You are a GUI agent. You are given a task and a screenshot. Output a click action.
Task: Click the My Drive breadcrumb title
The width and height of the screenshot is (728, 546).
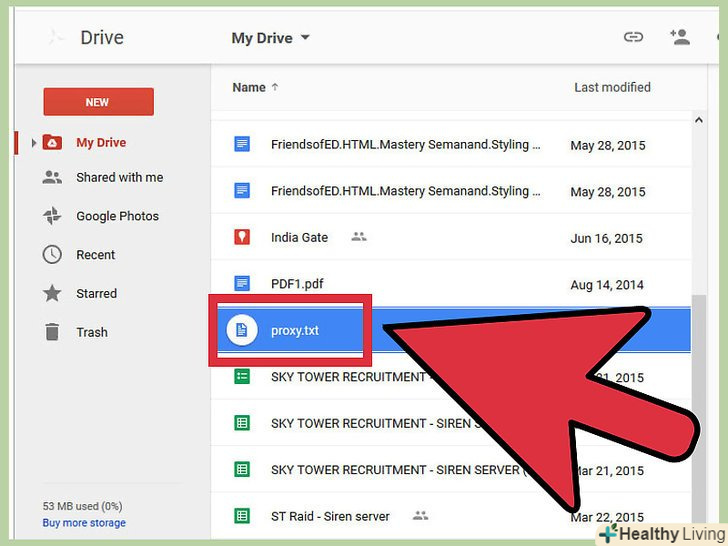pos(262,38)
